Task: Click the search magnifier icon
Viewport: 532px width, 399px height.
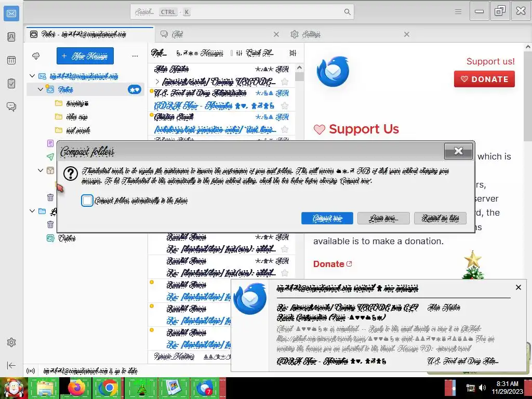Action: click(347, 12)
